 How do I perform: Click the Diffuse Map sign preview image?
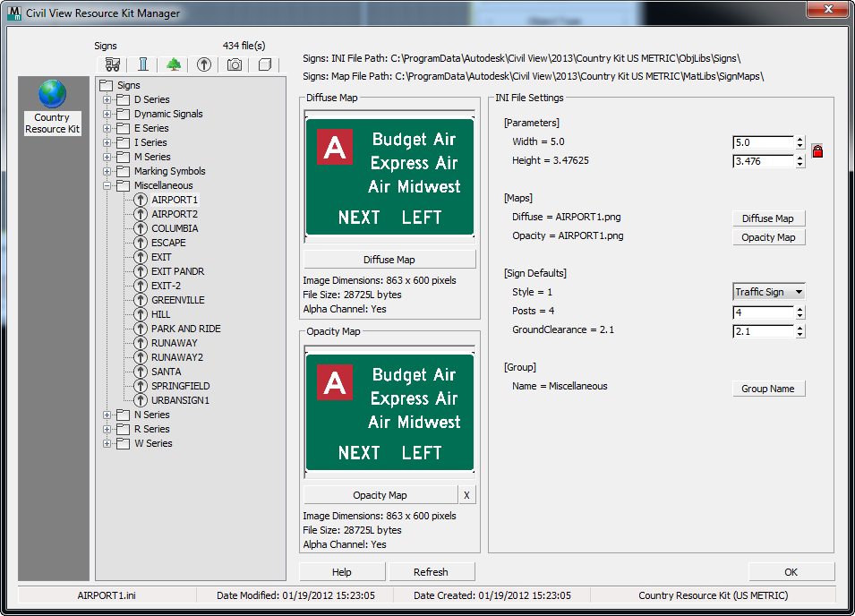point(389,177)
